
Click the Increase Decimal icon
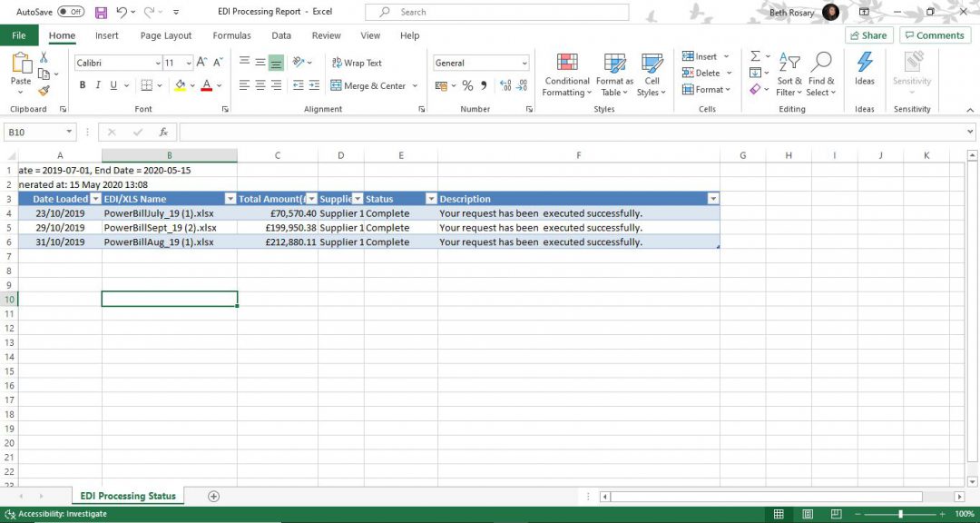coord(505,85)
